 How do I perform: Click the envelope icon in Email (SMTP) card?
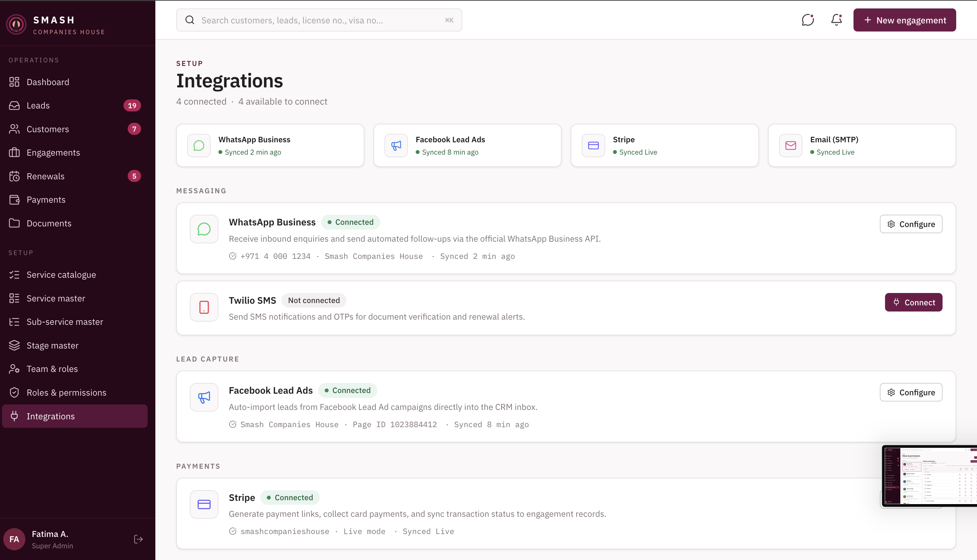790,146
